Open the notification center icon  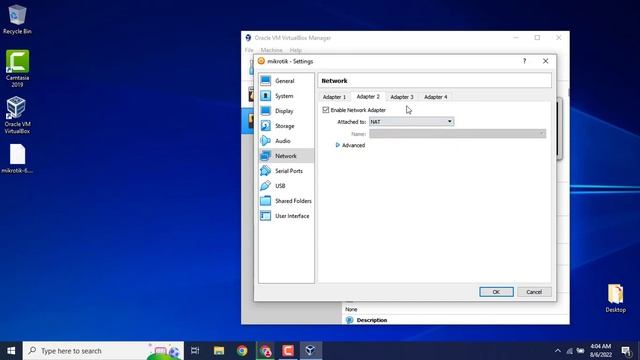pos(627,351)
